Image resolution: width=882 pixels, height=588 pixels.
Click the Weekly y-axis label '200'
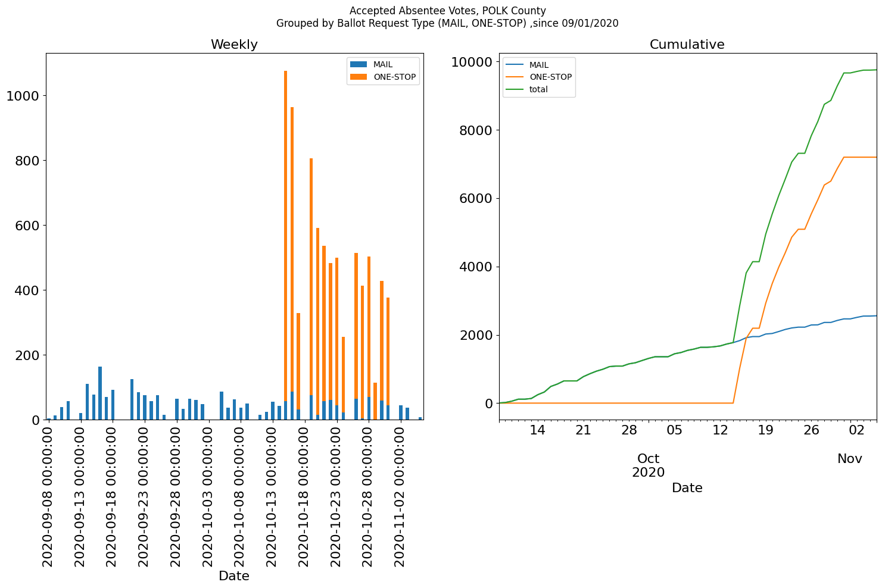coord(28,355)
